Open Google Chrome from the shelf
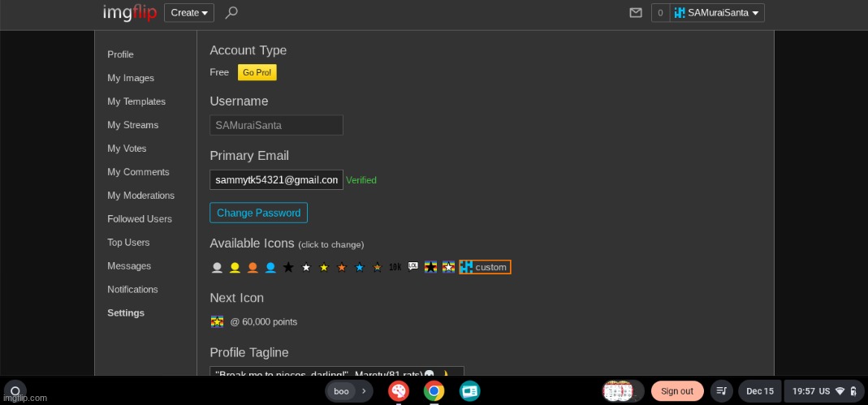 [434, 391]
